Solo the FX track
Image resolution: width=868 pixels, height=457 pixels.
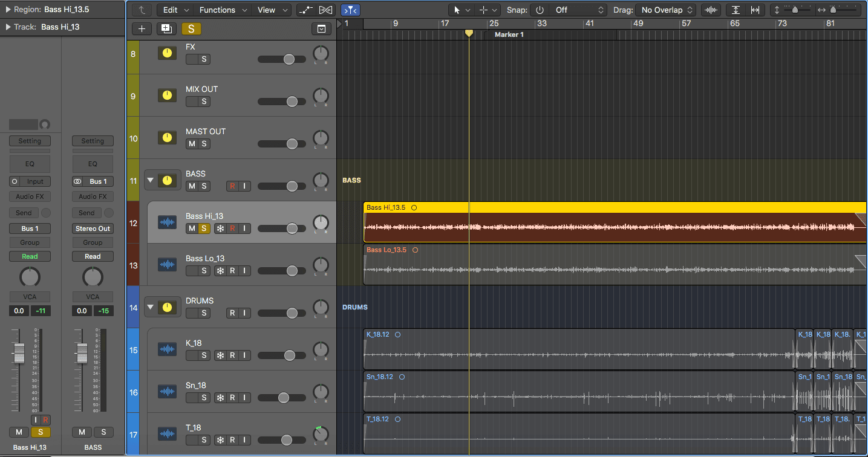tap(204, 59)
